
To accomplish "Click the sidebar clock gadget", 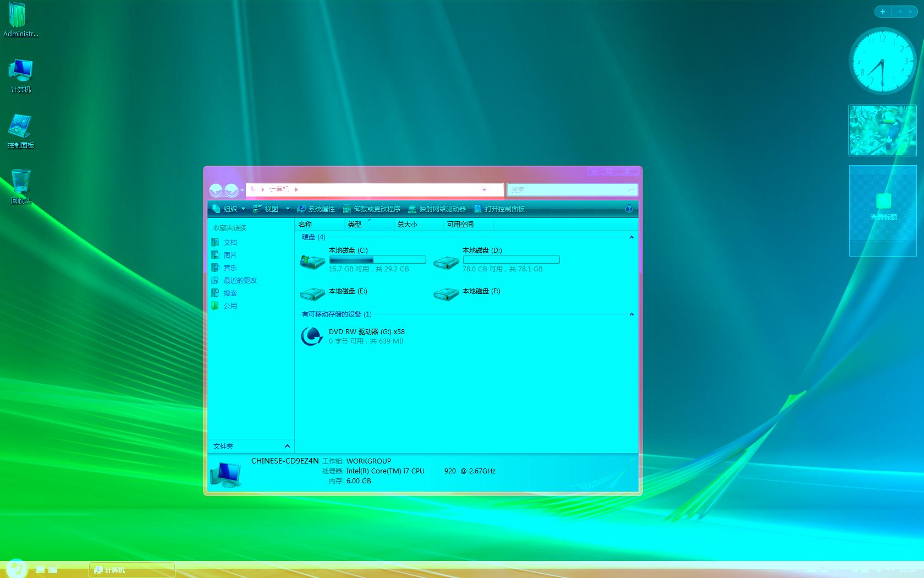I will (882, 61).
